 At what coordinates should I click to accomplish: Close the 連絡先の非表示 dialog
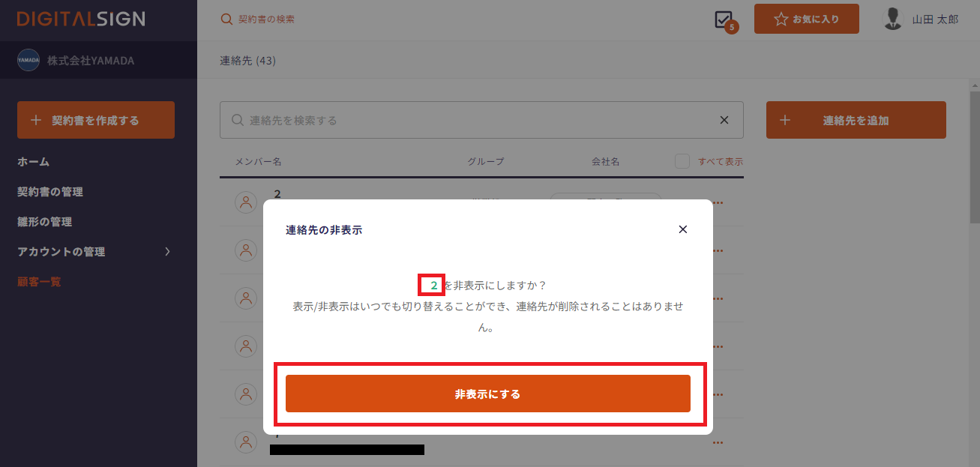(x=682, y=229)
